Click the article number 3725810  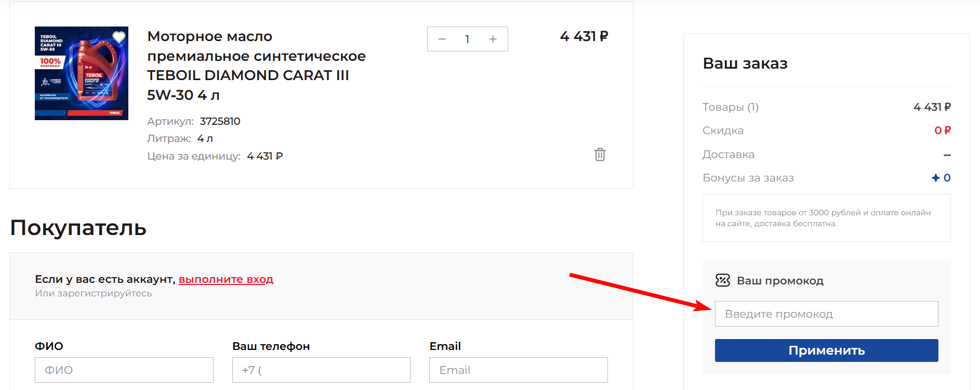(x=220, y=121)
